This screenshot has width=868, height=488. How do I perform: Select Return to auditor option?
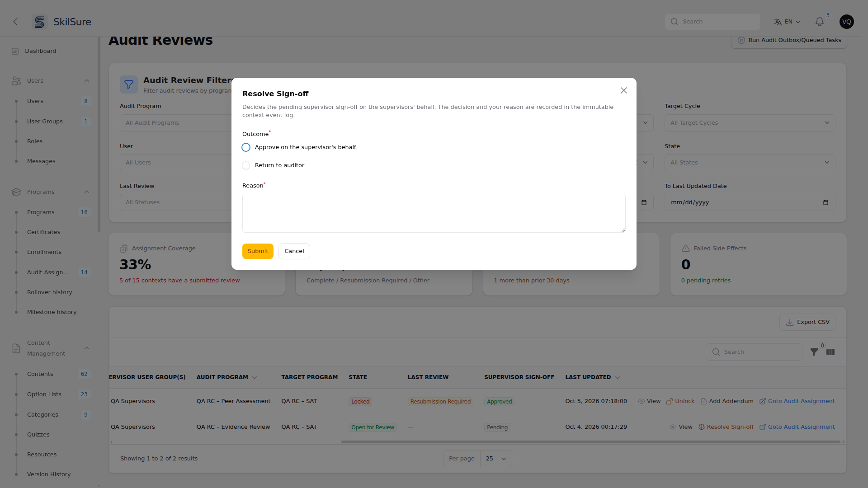pos(246,165)
